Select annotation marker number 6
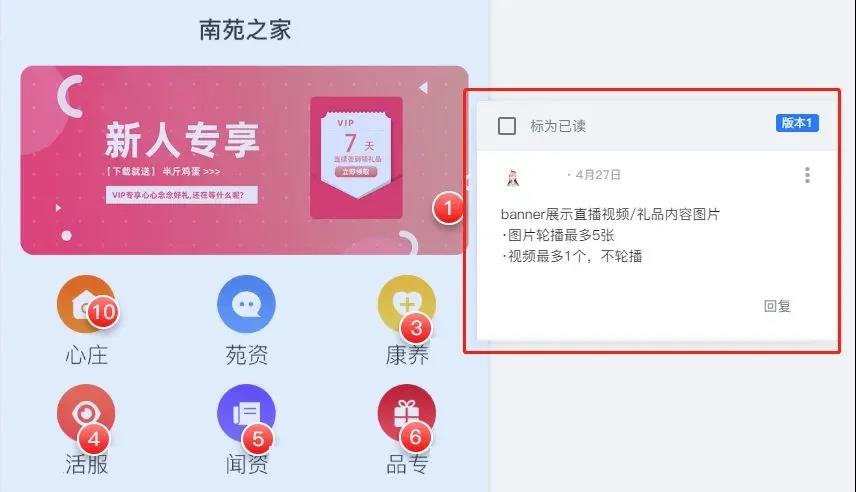The width and height of the screenshot is (856, 492). click(415, 437)
